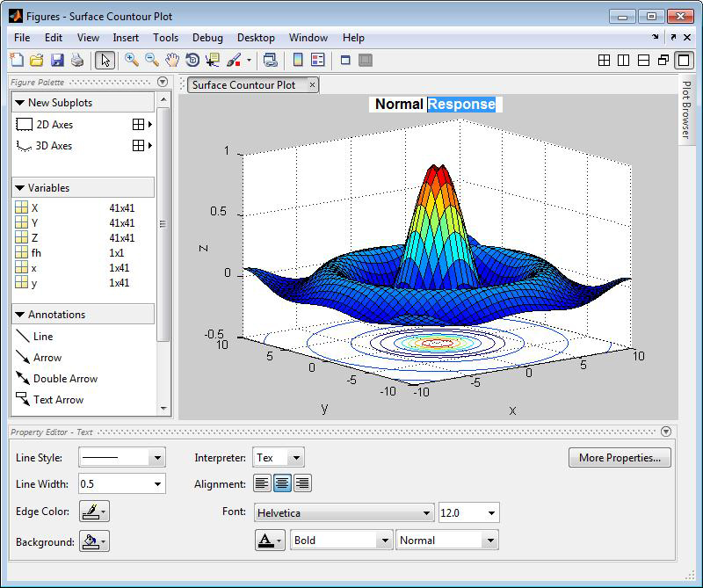Click the More Properties button
The width and height of the screenshot is (703, 588).
coord(620,458)
